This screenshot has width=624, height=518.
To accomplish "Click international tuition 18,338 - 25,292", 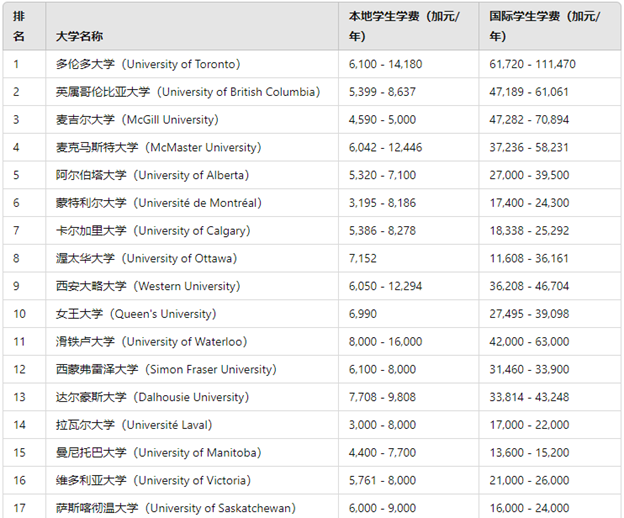I will coord(529,231).
